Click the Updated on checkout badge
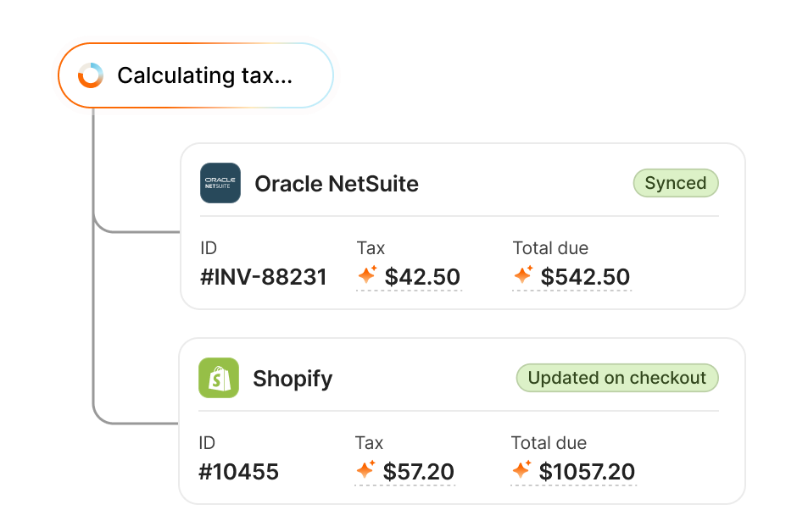Viewport: 797px width, 532px height. (x=616, y=378)
